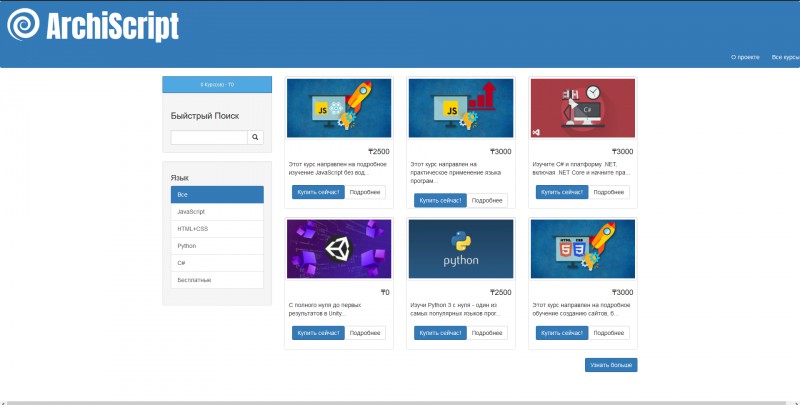Click 'Подробнее' on 'практическое применение' JS course
Viewport: 800px width, 405px height.
point(487,200)
